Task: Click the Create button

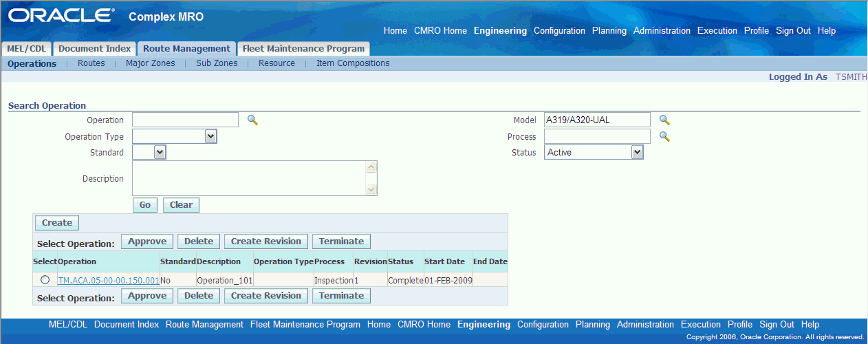Action: 57,223
